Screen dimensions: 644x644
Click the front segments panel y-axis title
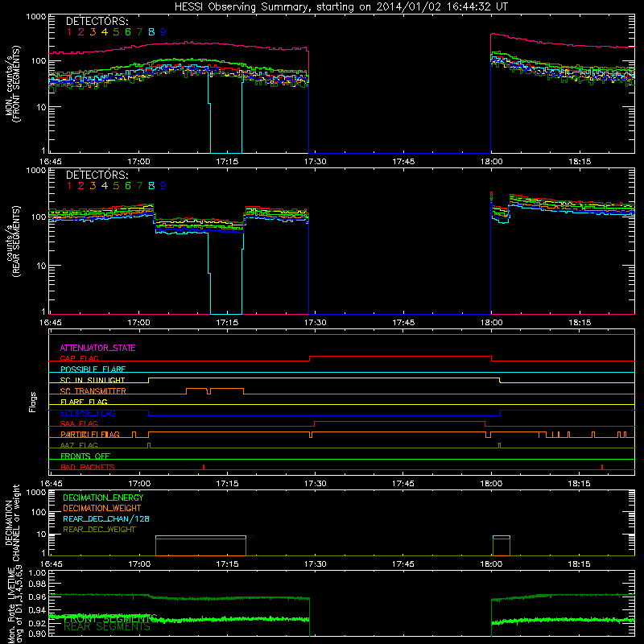point(13,84)
